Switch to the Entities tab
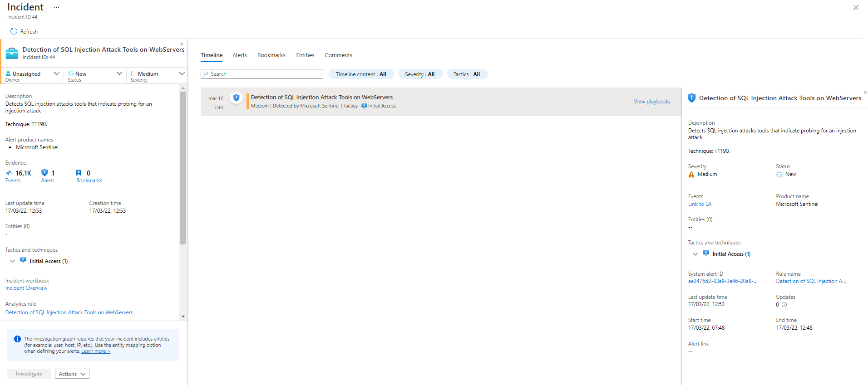 click(305, 55)
